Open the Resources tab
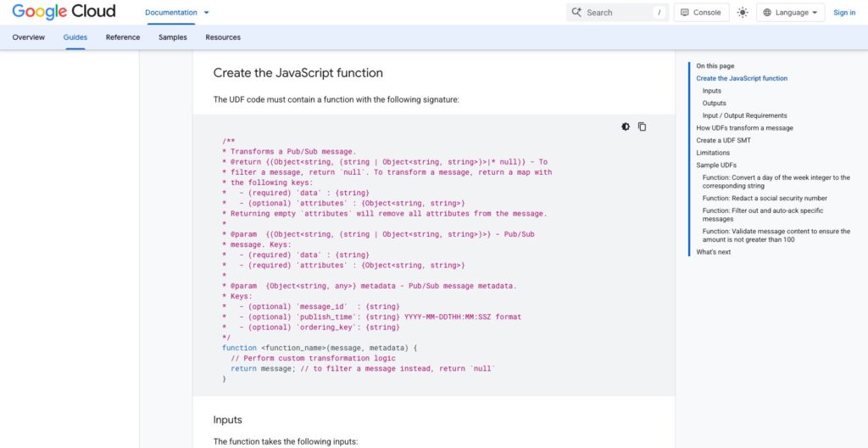 223,37
